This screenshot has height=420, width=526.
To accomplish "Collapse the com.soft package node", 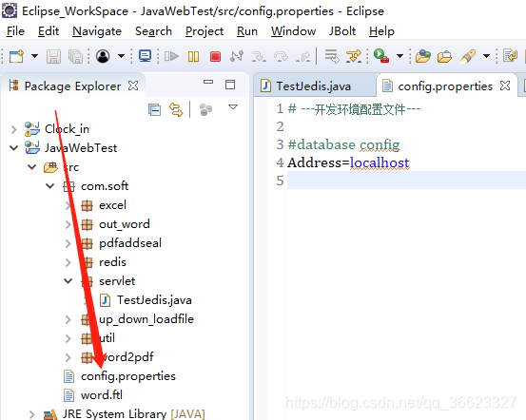I will point(50,185).
